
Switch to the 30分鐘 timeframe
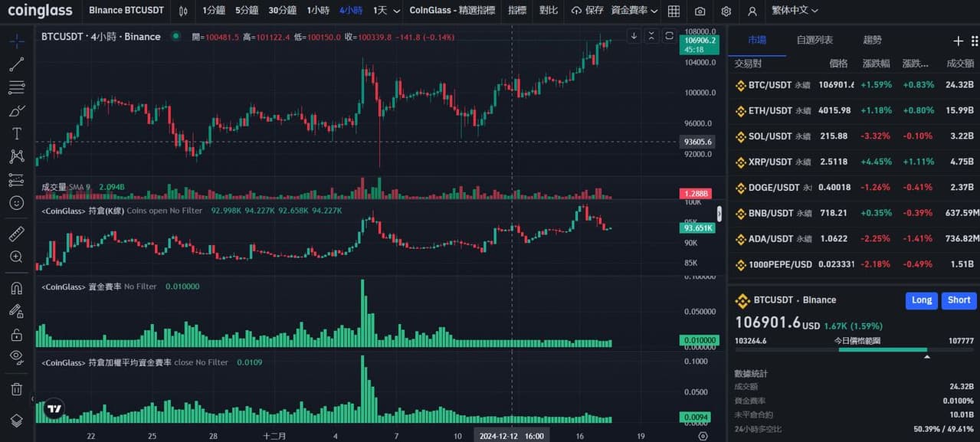[x=283, y=11]
